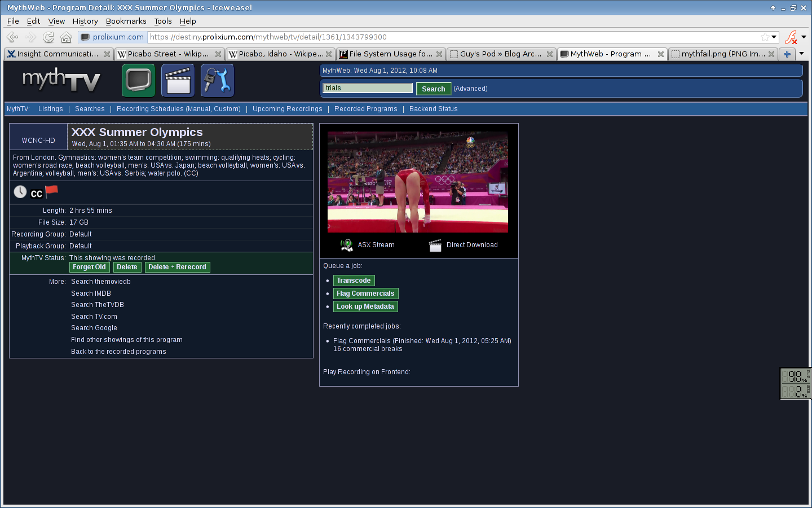Click Search themoviedb link
812x508 pixels.
(x=101, y=282)
